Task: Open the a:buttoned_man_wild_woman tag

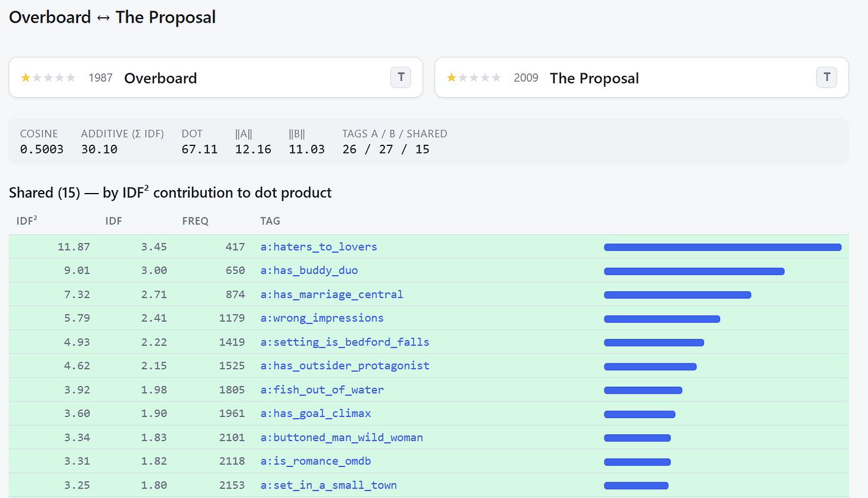Action: (x=342, y=437)
